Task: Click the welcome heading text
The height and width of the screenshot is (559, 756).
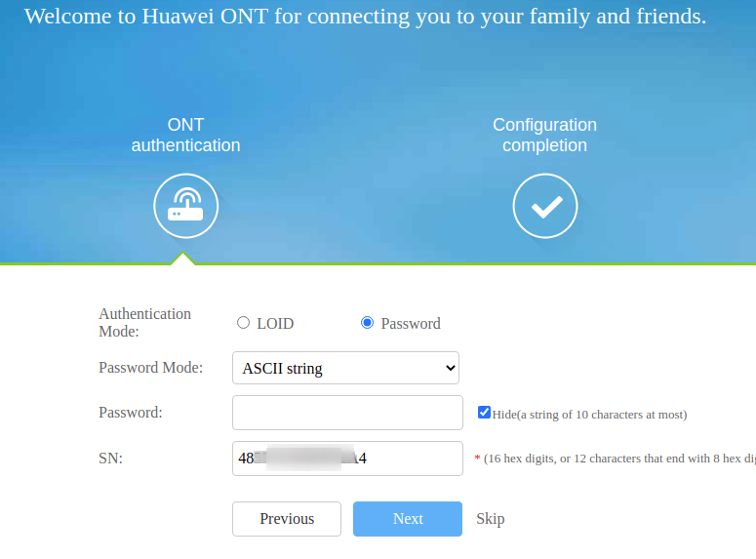Action: [x=365, y=17]
